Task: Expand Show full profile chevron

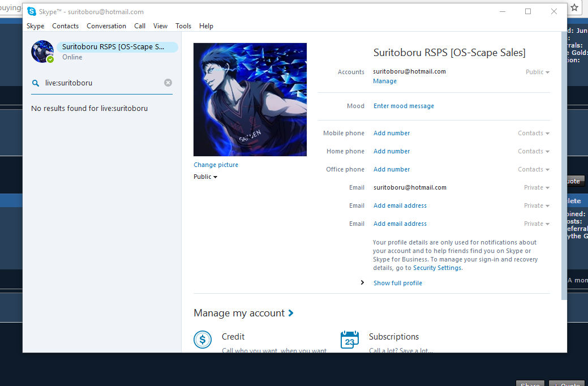Action: click(362, 282)
